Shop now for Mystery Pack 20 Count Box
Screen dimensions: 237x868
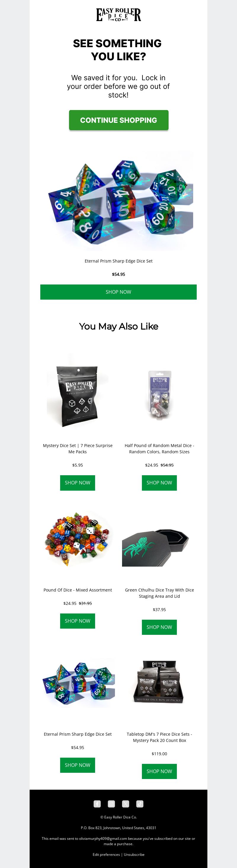click(x=159, y=771)
